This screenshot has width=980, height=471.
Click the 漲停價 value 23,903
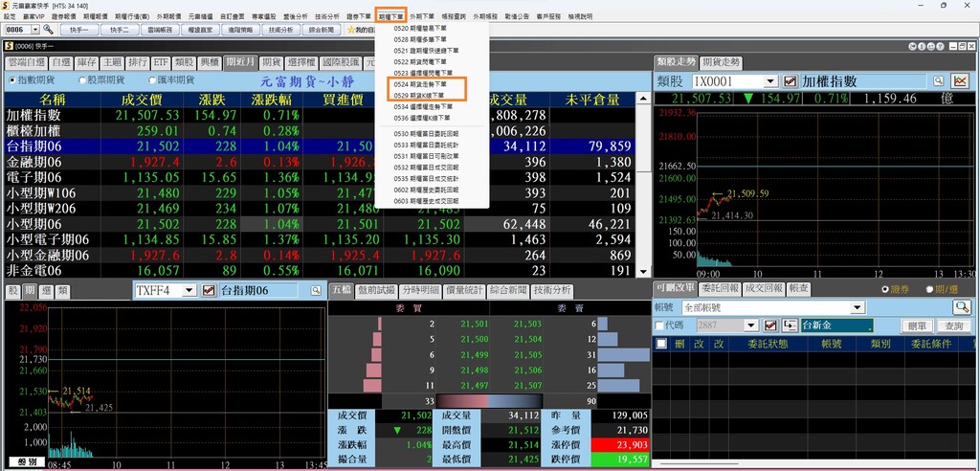coord(622,445)
